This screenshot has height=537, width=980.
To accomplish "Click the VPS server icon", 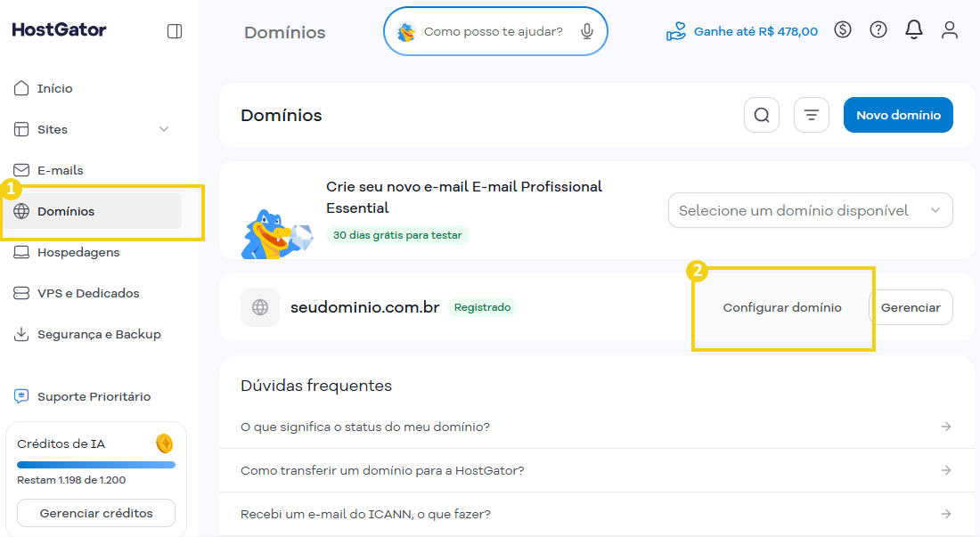I will (x=21, y=293).
